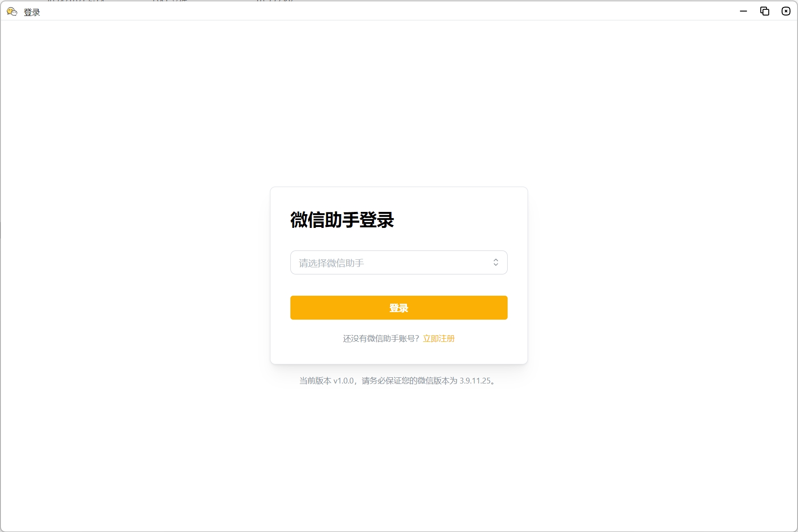
Task: Click the 登录 window title text
Action: point(32,12)
